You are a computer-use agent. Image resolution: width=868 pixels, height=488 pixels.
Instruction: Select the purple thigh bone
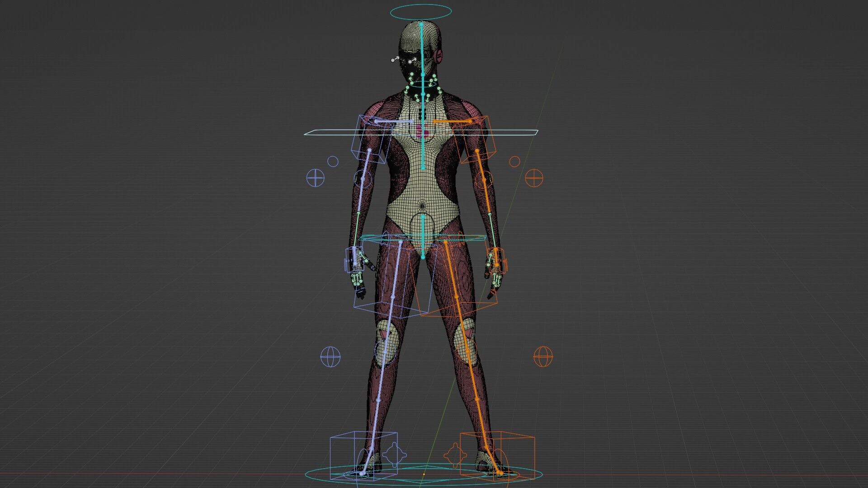pyautogui.click(x=396, y=269)
